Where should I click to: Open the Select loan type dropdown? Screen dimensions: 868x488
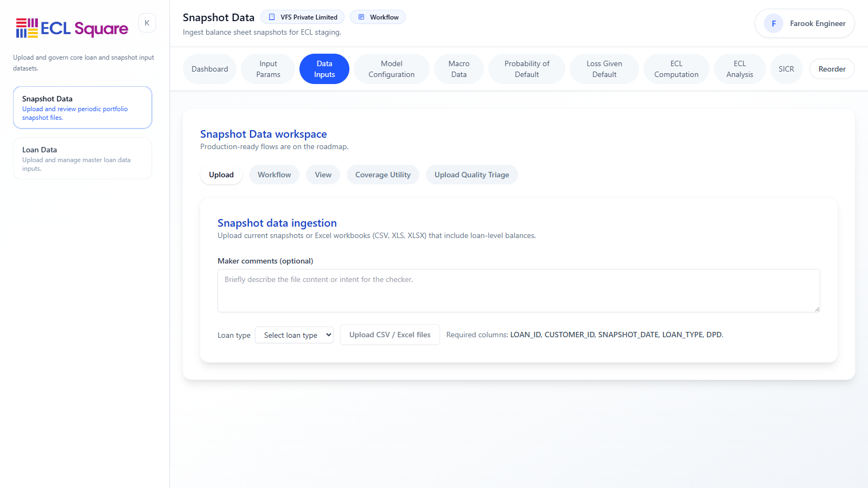[x=294, y=335]
